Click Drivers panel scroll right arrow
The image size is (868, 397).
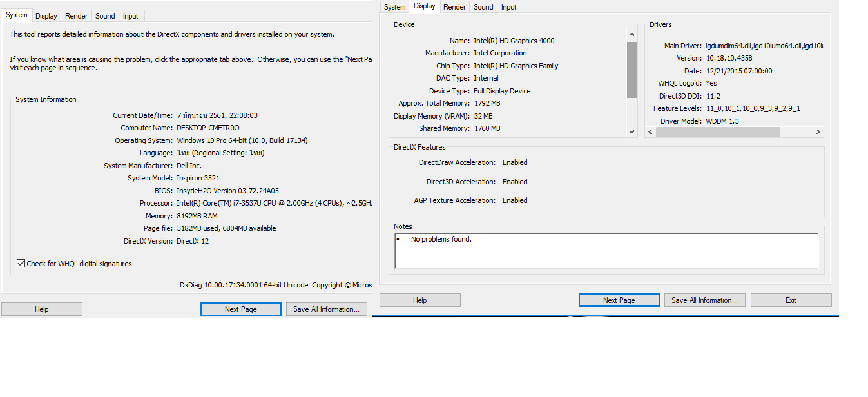818,131
